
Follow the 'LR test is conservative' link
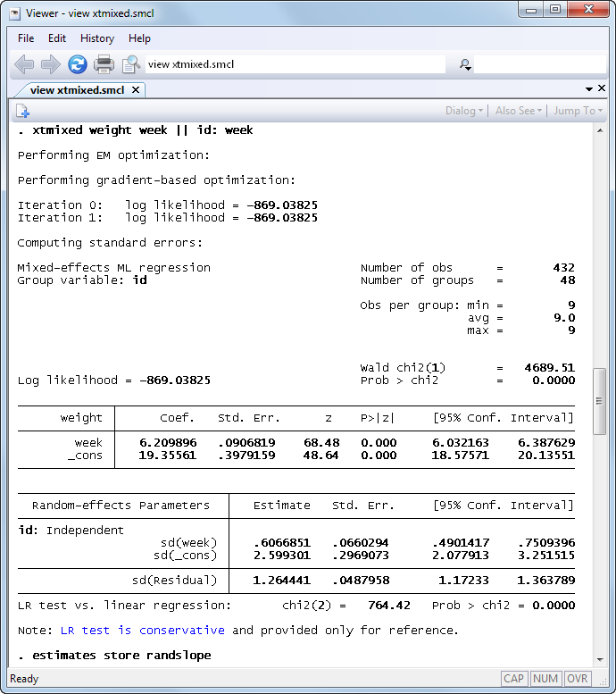[142, 630]
